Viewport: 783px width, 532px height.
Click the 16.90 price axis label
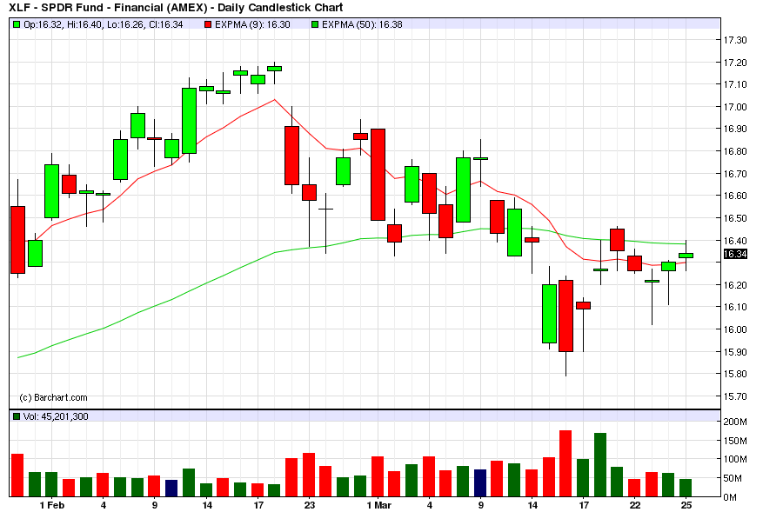tap(735, 129)
